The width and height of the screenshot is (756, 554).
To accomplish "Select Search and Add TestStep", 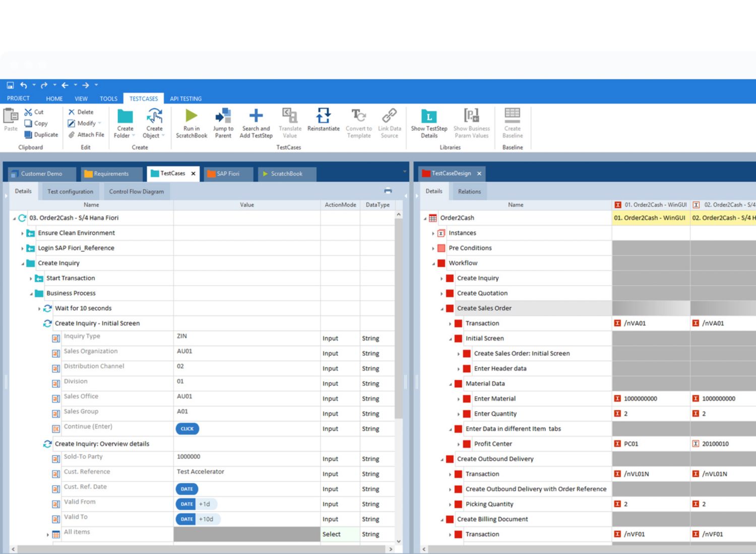I will pos(256,116).
